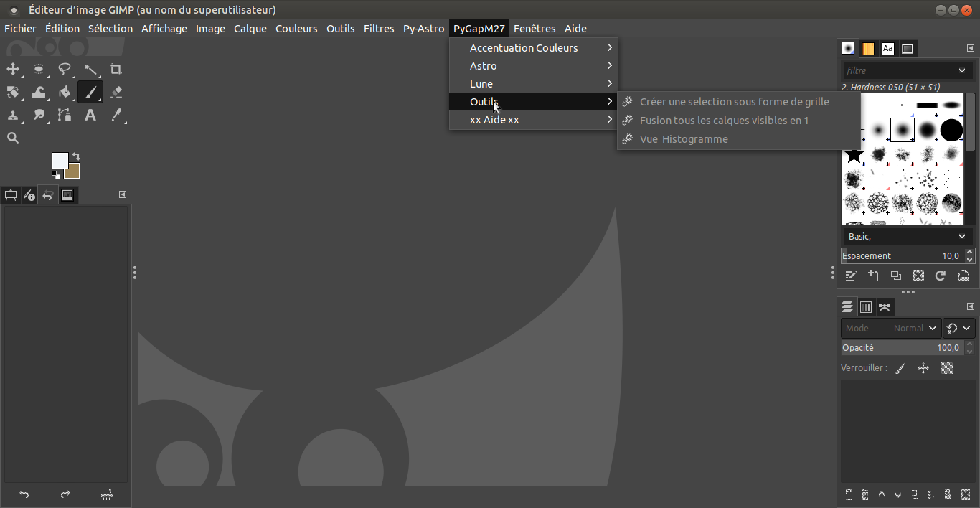
Task: Edit the selected brush
Action: click(851, 276)
